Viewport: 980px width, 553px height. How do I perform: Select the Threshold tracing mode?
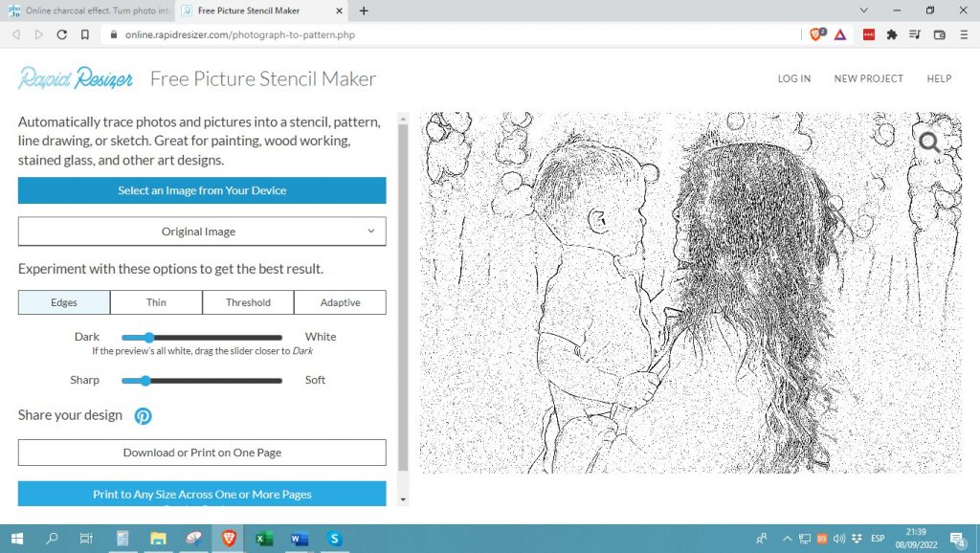coord(248,302)
